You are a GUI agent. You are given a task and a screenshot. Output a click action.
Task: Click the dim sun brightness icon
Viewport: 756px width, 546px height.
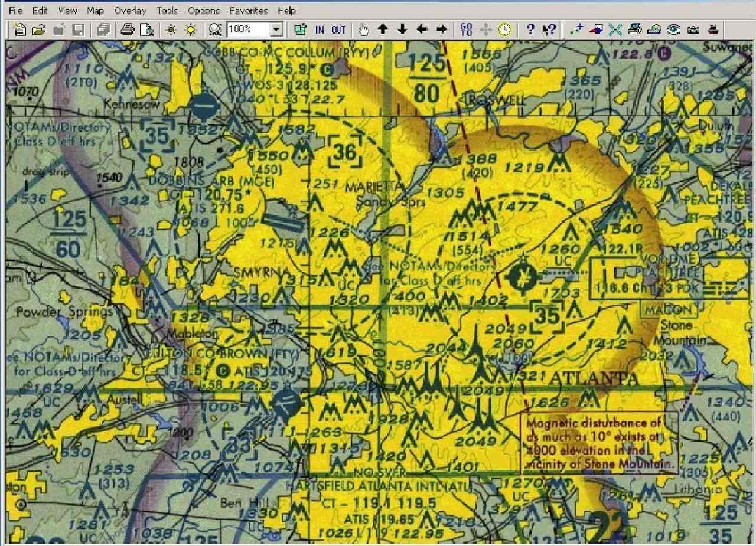(171, 30)
